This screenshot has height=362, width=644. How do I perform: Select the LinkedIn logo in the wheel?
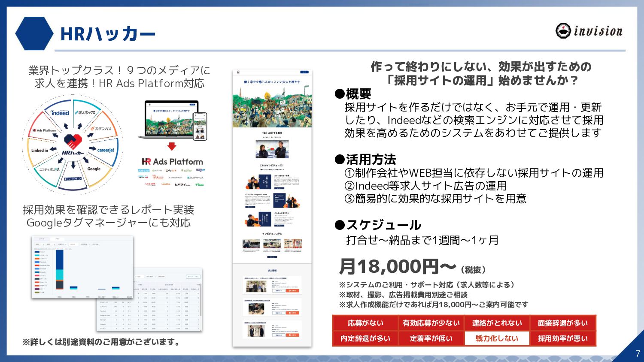[40, 150]
